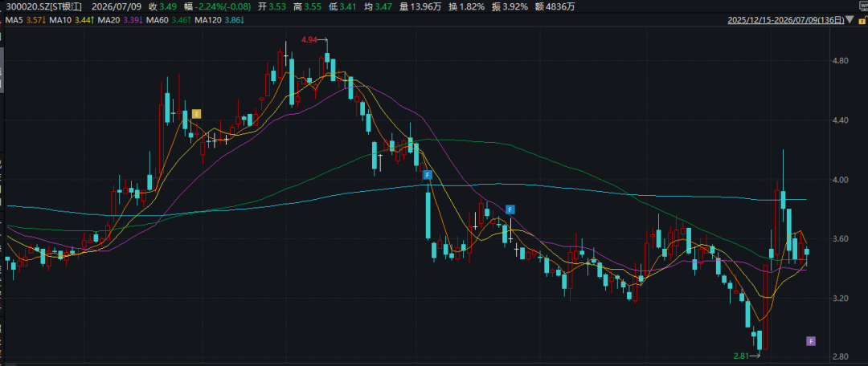
Task: Click the 2025/12/15-2026/07/09 date range link
Action: (786, 20)
